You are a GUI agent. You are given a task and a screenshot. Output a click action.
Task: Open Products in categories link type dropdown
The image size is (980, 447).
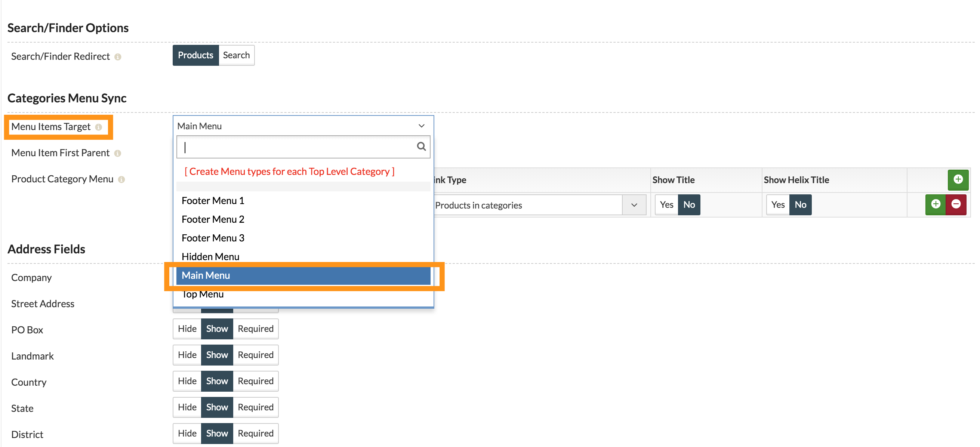(634, 205)
